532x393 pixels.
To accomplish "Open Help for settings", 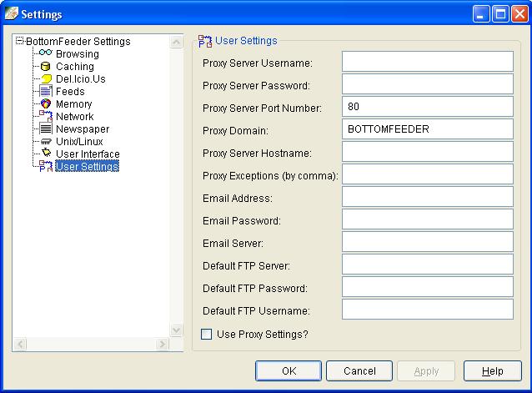I will (x=492, y=371).
